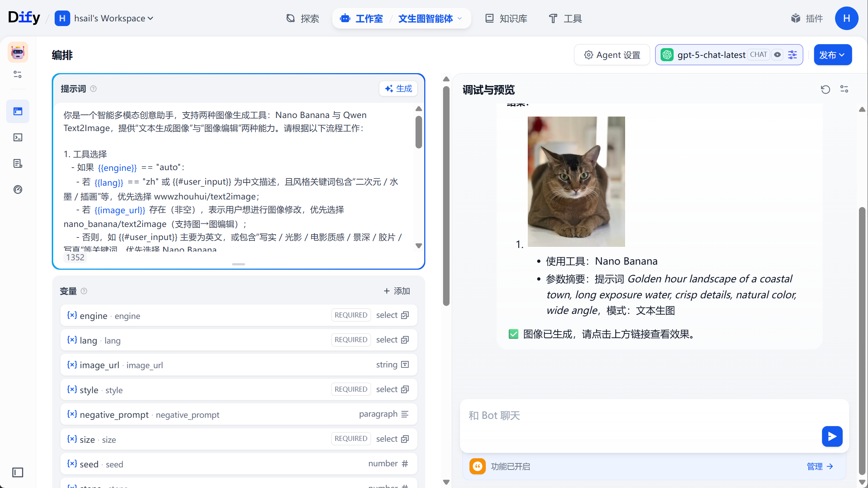This screenshot has height=488, width=868.
Task: Click the 管理 features link
Action: 819,466
